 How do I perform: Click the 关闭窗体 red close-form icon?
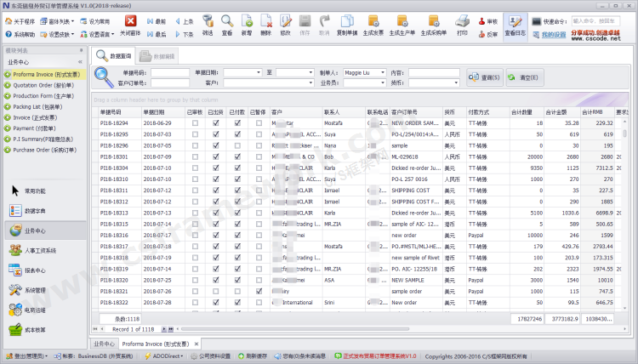tap(130, 23)
